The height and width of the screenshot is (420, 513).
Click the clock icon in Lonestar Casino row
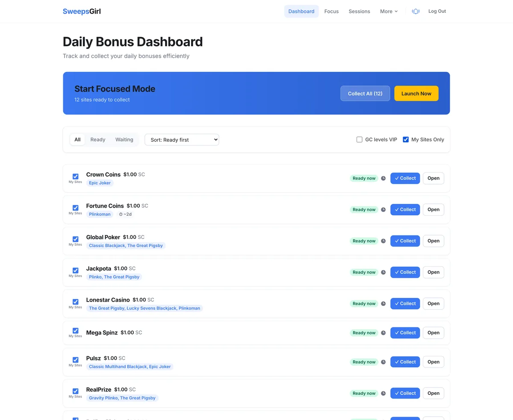[383, 304]
